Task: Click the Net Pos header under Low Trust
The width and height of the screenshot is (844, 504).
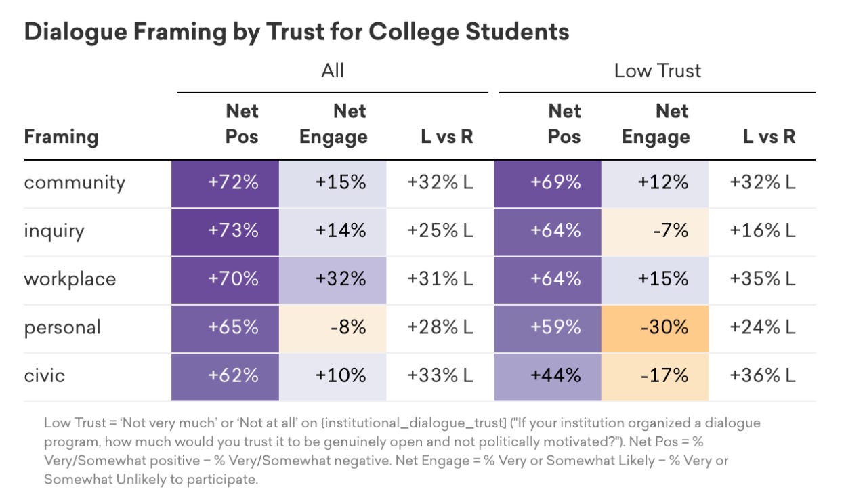Action: 564,124
